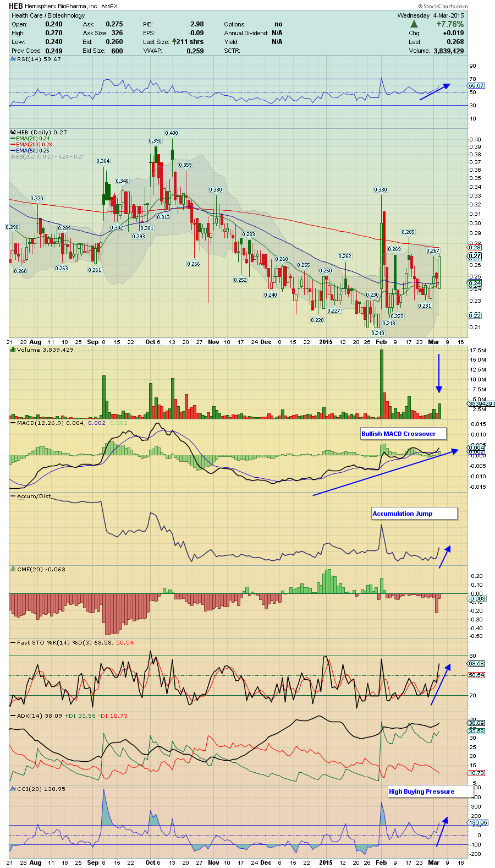Click the Ask Size value 326
This screenshot has width=495, height=868.
[x=117, y=33]
